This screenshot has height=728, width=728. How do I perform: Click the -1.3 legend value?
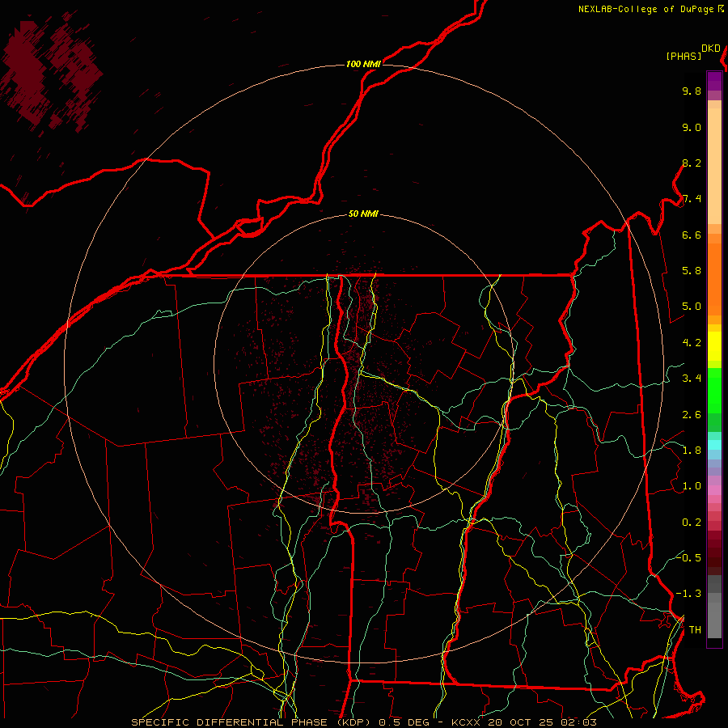(688, 594)
